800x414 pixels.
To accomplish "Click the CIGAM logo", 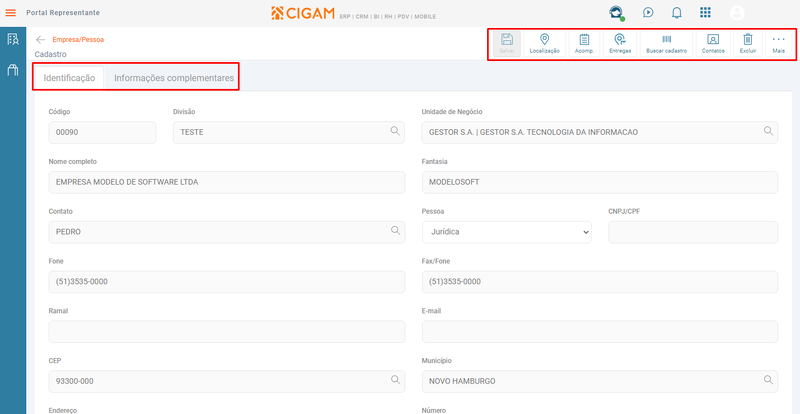I will coord(303,13).
